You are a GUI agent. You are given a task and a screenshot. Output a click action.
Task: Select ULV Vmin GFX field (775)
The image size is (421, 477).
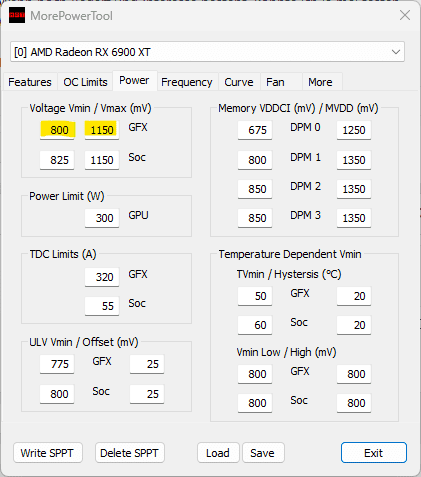coord(57,364)
